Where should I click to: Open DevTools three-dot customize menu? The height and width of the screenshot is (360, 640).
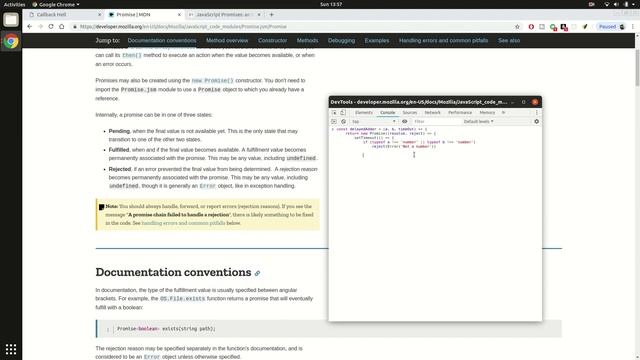tap(536, 113)
